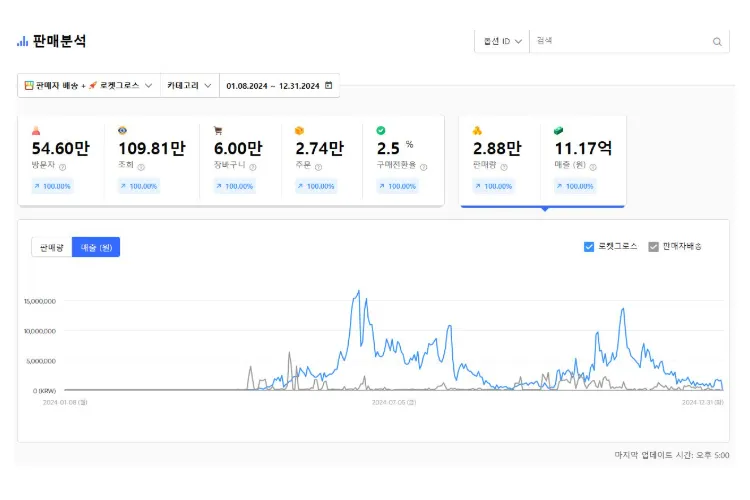Click the 11.17억 revenue metric card

583,160
